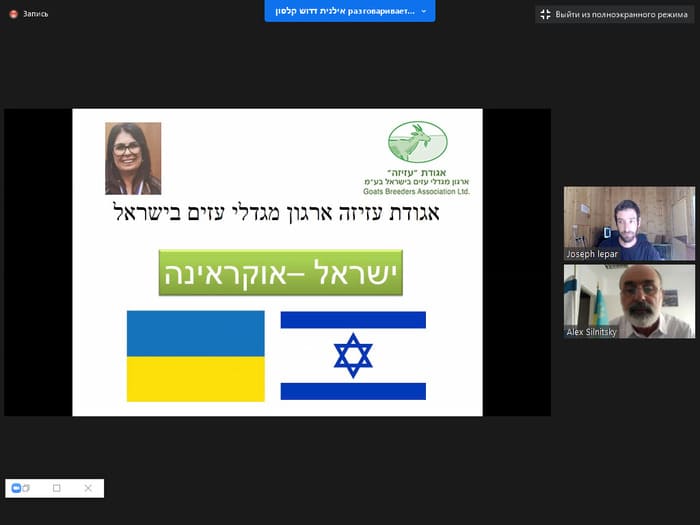The width and height of the screenshot is (700, 525).
Task: Click the Alex Silnitsky name label
Action: [x=591, y=332]
